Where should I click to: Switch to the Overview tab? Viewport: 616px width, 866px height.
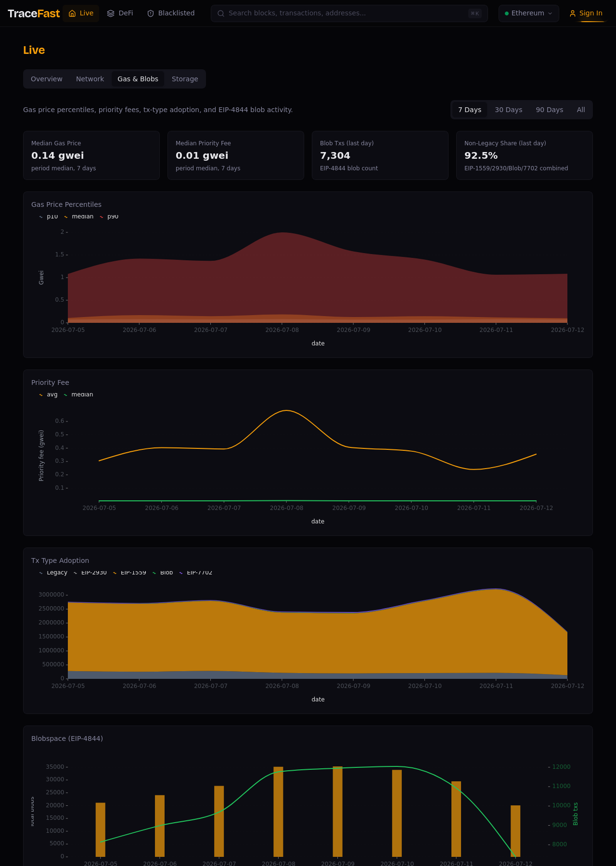point(47,79)
